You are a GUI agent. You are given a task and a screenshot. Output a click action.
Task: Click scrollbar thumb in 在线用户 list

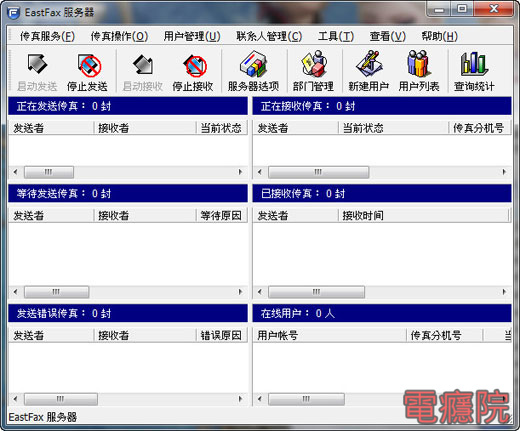click(x=306, y=399)
